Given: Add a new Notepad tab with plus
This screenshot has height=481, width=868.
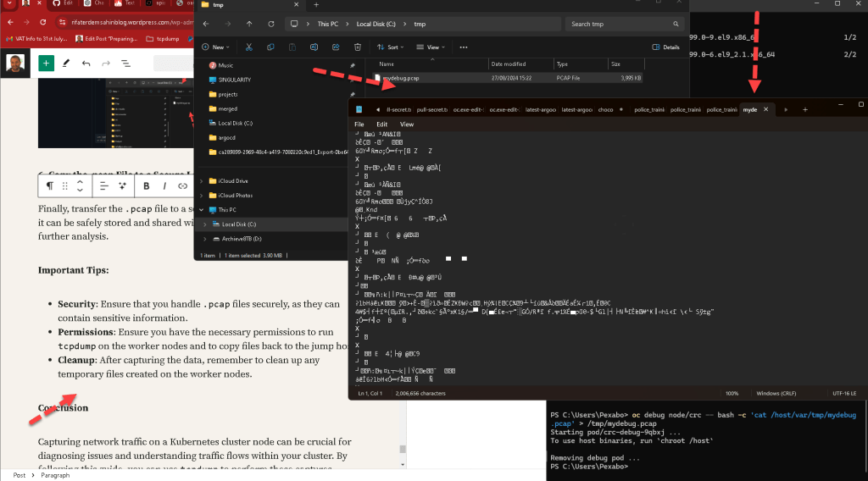Looking at the screenshot, I should tap(805, 109).
